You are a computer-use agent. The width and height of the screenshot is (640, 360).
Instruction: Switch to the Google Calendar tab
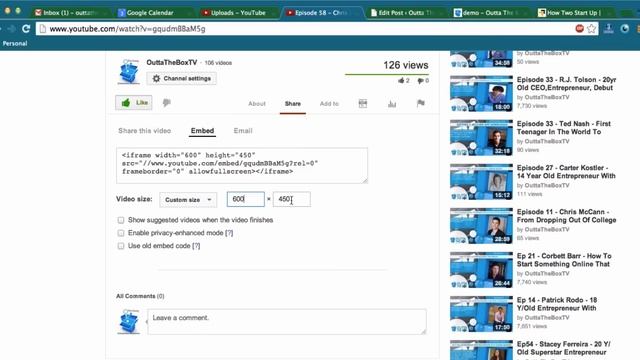149,13
